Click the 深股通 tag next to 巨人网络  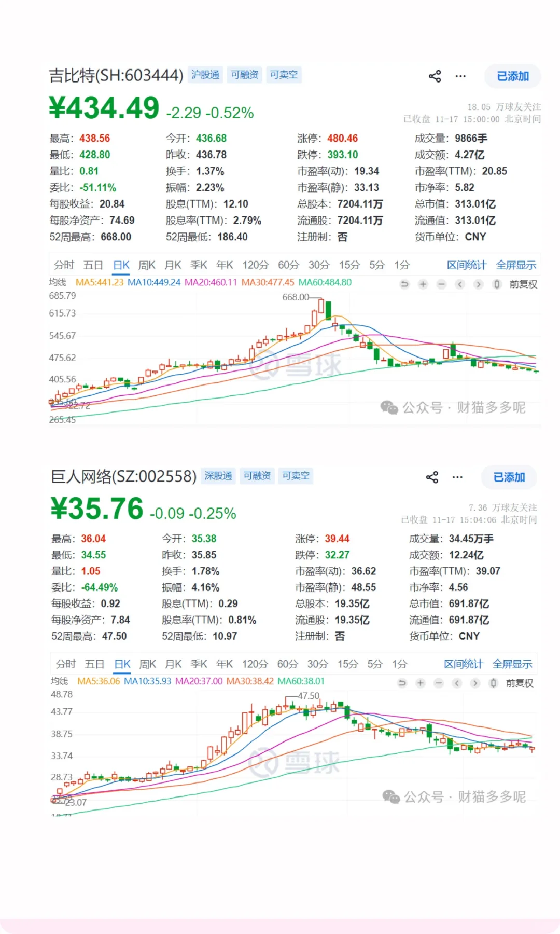coord(218,476)
